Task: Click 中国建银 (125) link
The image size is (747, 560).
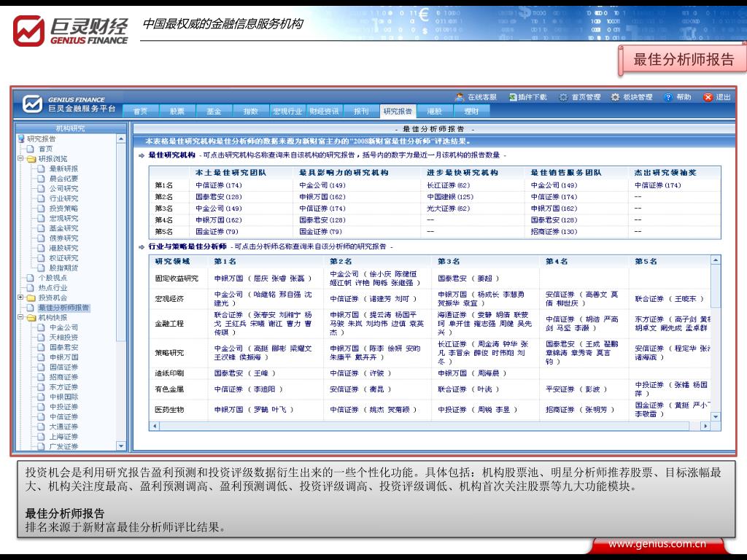Action: (450, 197)
